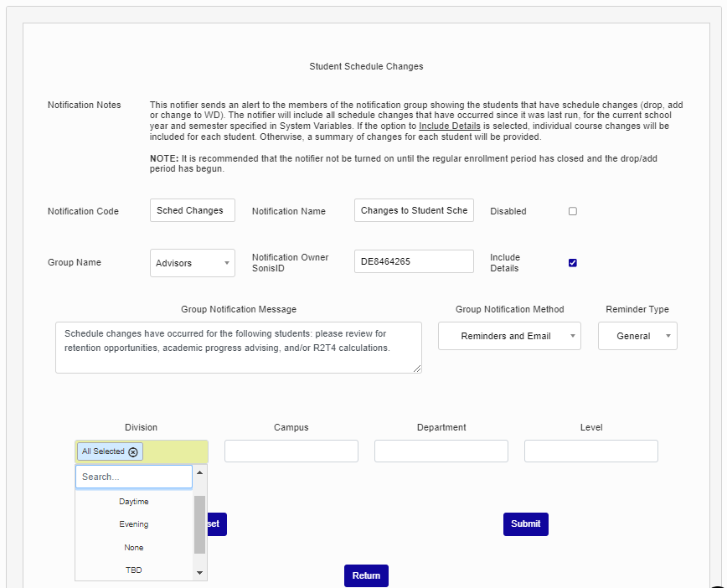Uncheck the Include Details checkbox
The image size is (727, 588).
573,263
